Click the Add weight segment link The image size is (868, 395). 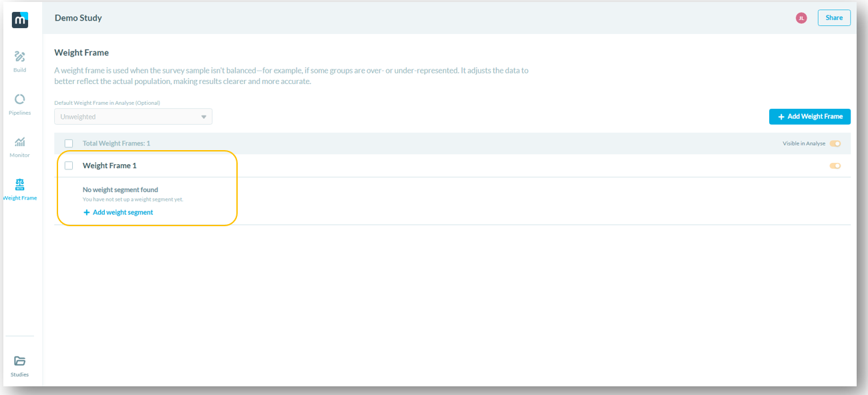click(118, 212)
